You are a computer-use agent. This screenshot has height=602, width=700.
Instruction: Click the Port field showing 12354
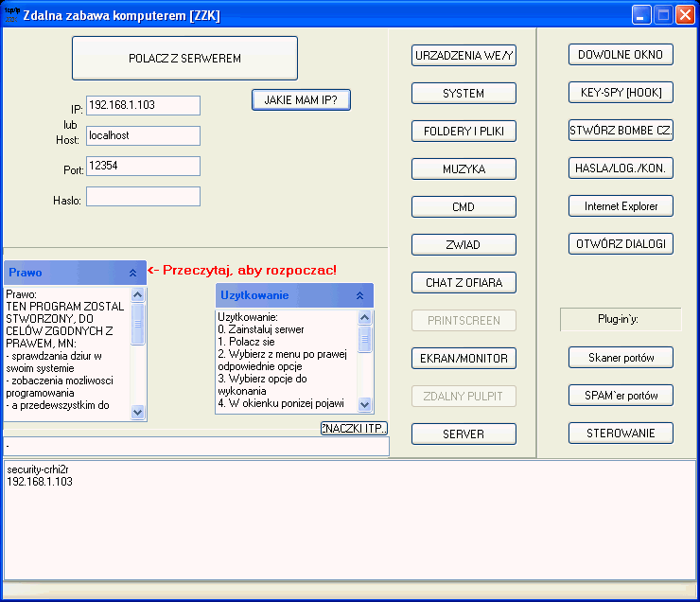click(143, 166)
